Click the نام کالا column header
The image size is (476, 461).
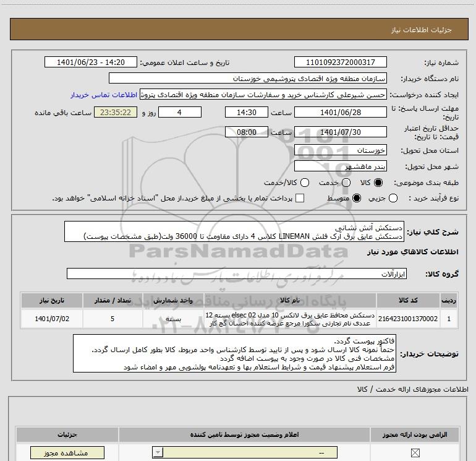290,301
